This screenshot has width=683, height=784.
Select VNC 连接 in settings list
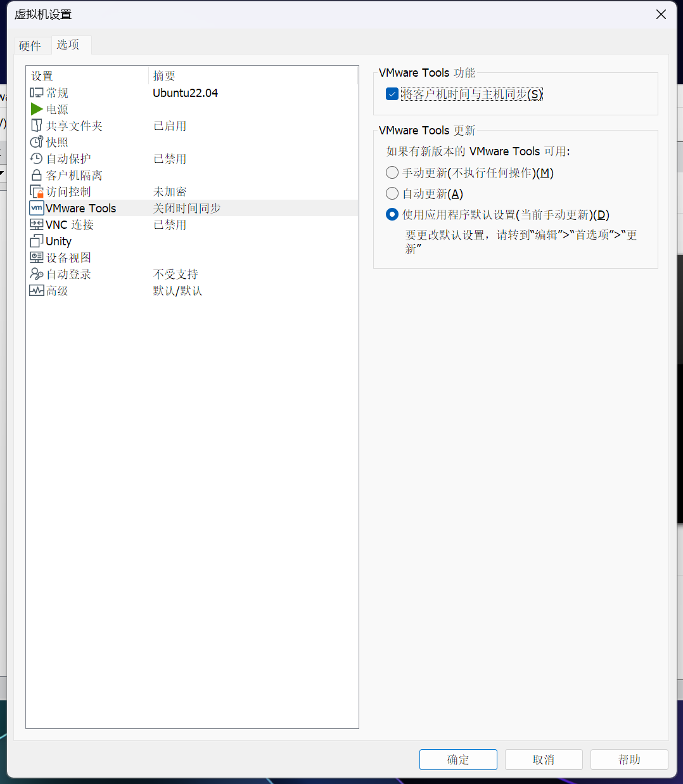pos(70,224)
